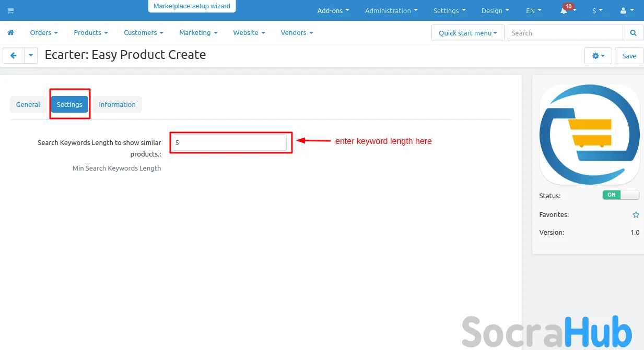Open the currency $ dropdown

(x=597, y=10)
